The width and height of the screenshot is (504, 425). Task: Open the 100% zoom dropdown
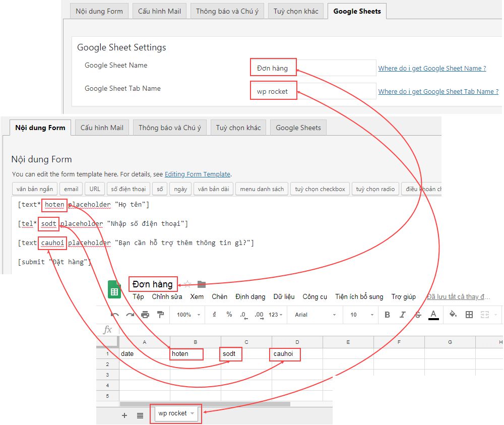[188, 315]
